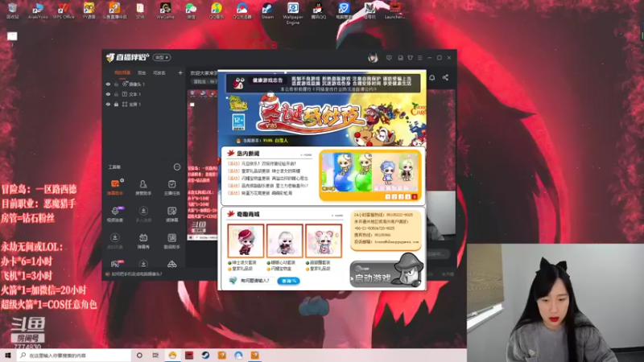Click the character promo banner image
This screenshot has width=644, height=362.
click(x=370, y=172)
